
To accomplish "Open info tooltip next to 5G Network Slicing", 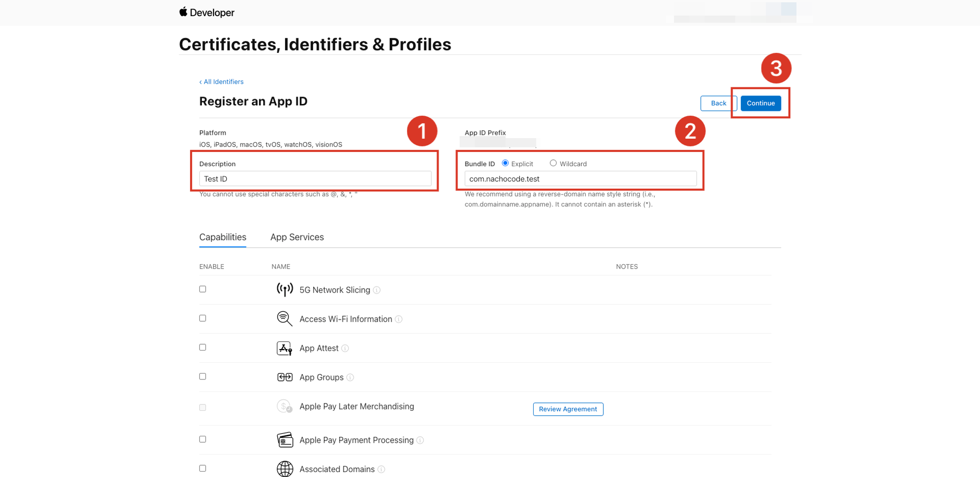I will 377,290.
